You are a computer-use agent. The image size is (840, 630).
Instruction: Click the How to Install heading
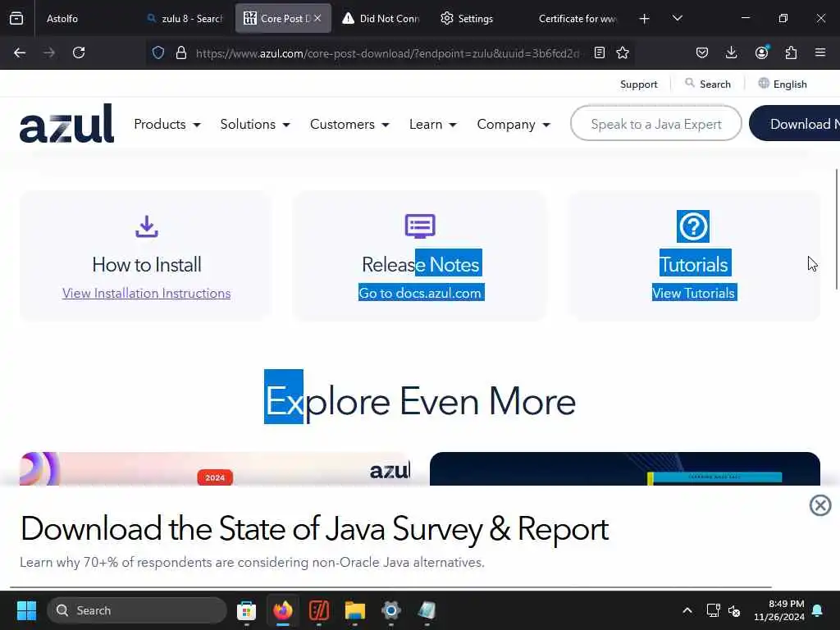point(147,265)
